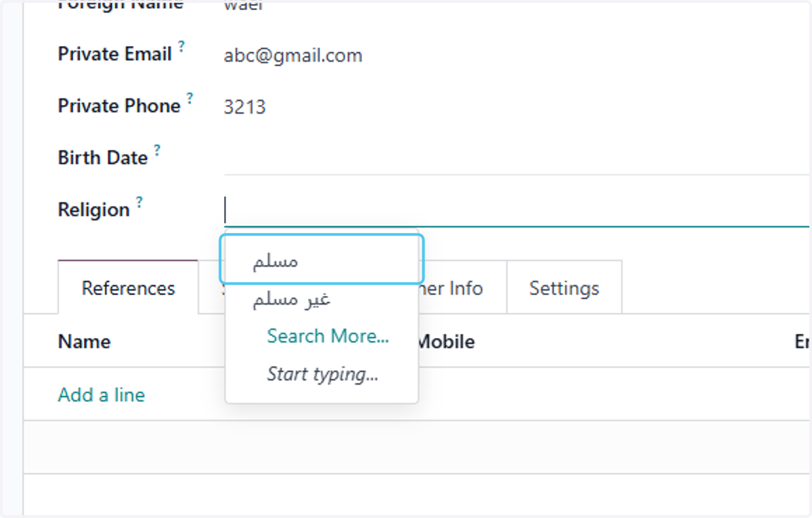This screenshot has width=812, height=518.
Task: Select مسلم option in Religion dropdown
Action: (321, 259)
